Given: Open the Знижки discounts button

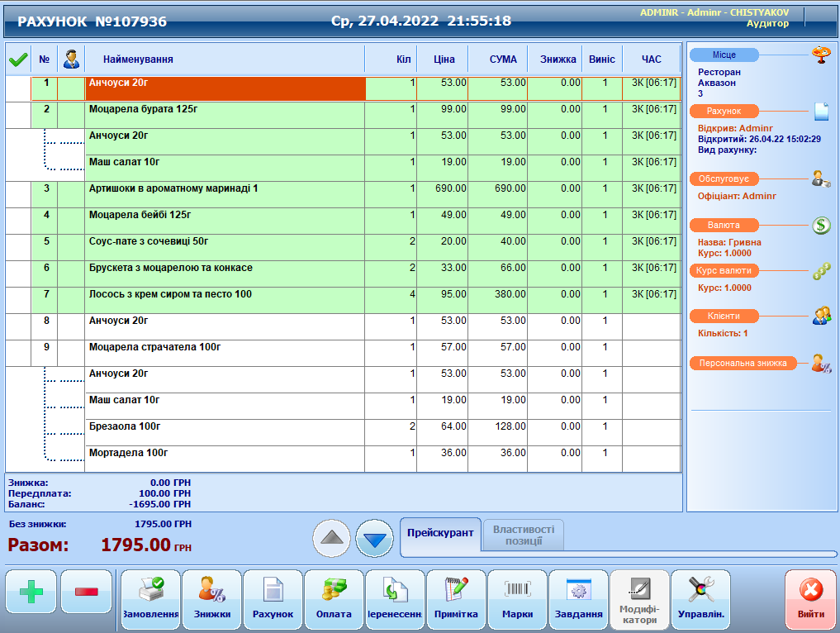Looking at the screenshot, I should click(x=211, y=599).
